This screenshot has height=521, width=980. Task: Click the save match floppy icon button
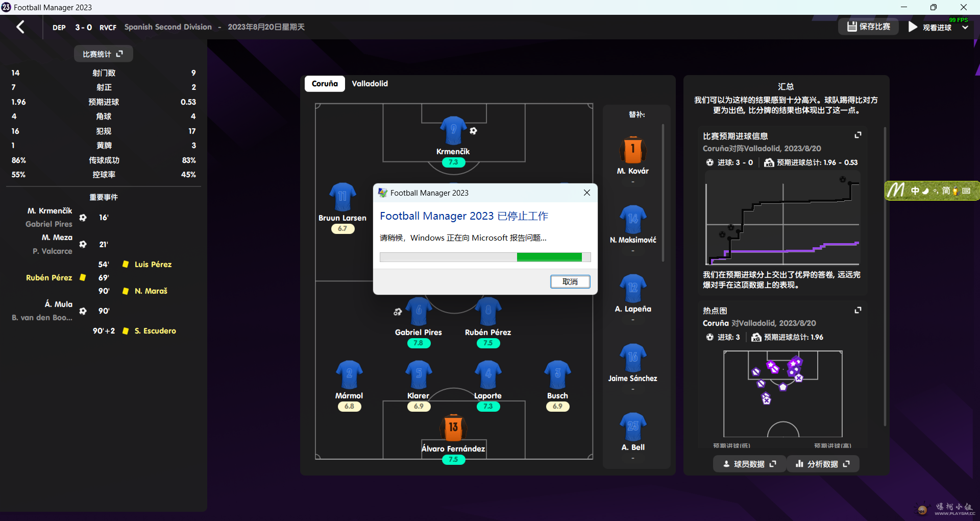[869, 27]
